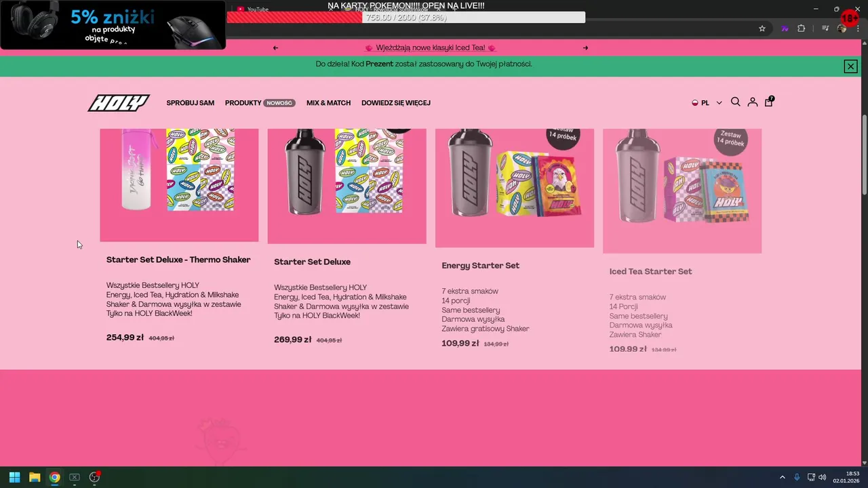Show previous announcement with left arrow

coord(275,48)
